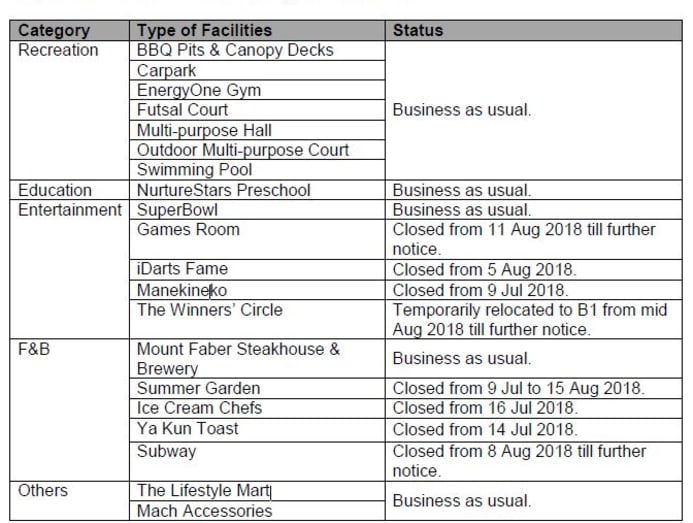Click the Category column header

point(55,31)
